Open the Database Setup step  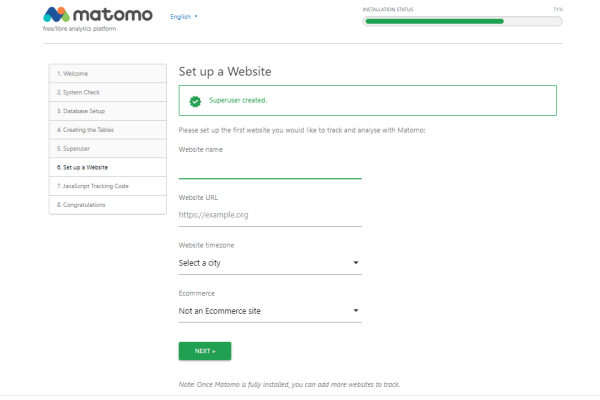pyautogui.click(x=107, y=111)
